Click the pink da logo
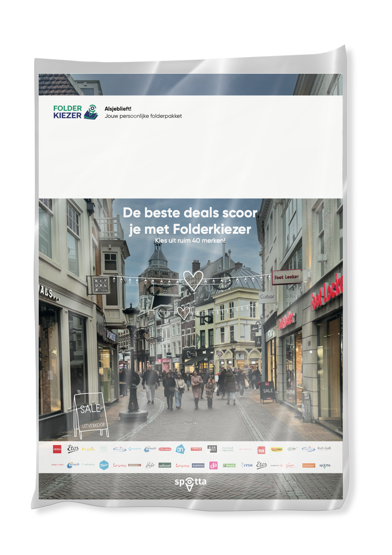Screen dimensions: 392x555 tap(214, 465)
